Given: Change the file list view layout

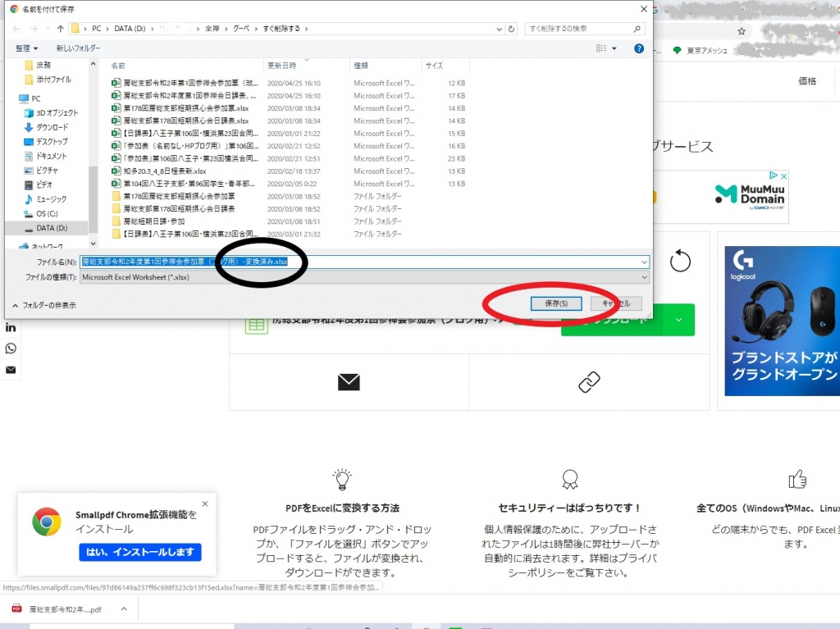Looking at the screenshot, I should [x=601, y=48].
